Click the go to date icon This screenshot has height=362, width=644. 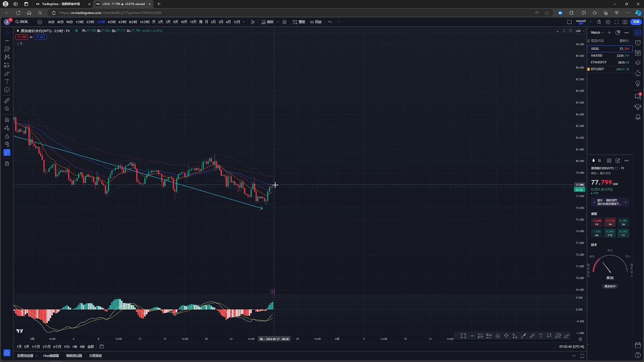102,347
